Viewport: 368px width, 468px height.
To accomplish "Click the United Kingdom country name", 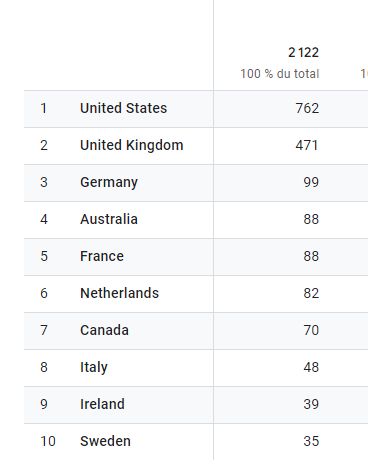I will (x=132, y=145).
